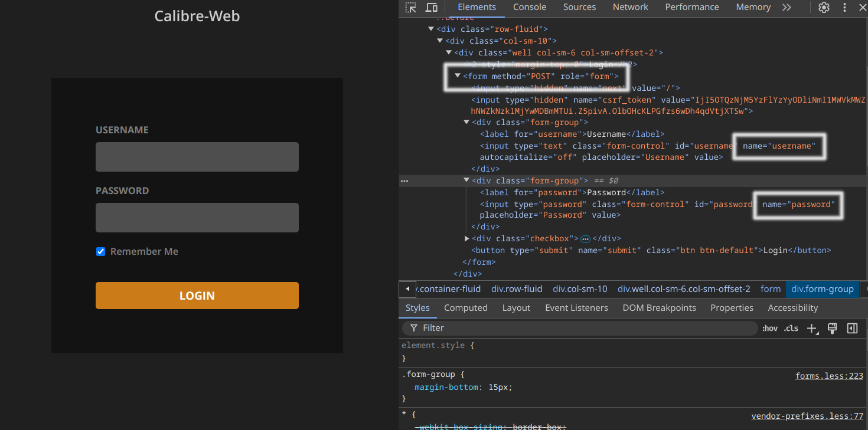Toggle the computed styles sidebar icon
The width and height of the screenshot is (868, 430).
(852, 328)
